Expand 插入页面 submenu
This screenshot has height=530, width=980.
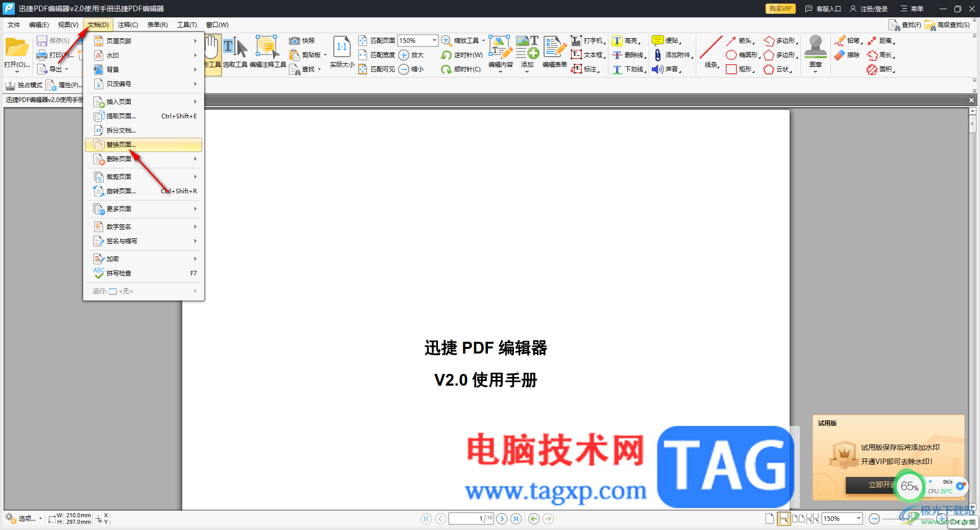(143, 102)
